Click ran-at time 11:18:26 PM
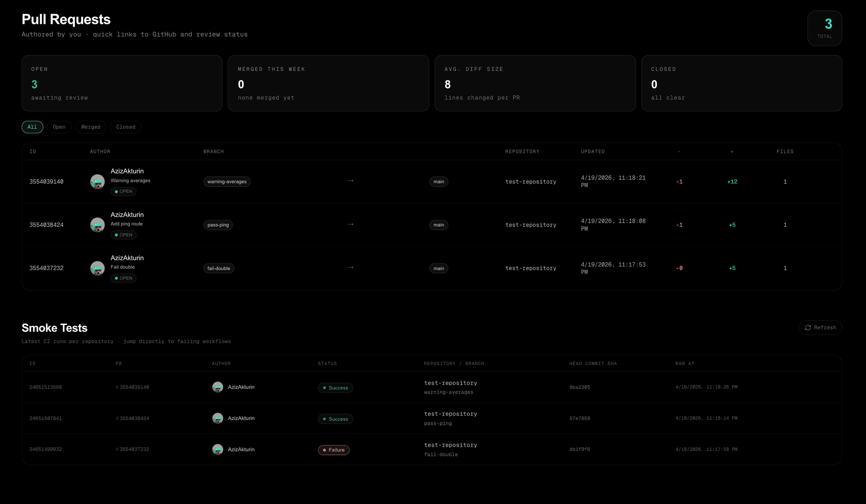This screenshot has height=504, width=866. (x=706, y=387)
